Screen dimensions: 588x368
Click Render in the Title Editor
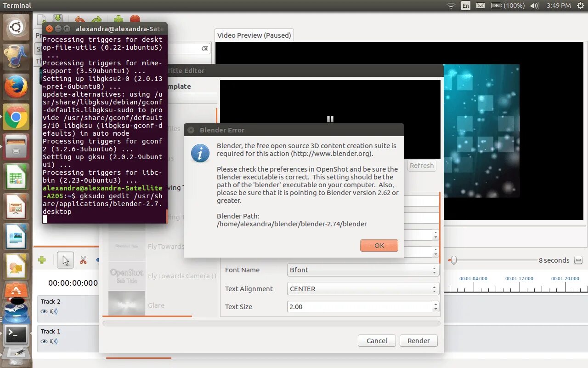point(418,341)
